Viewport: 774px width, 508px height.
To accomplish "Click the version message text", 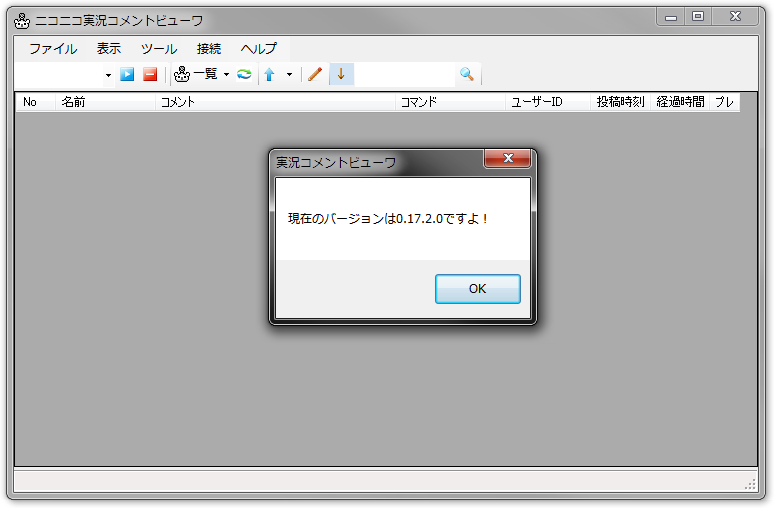I will (x=388, y=219).
